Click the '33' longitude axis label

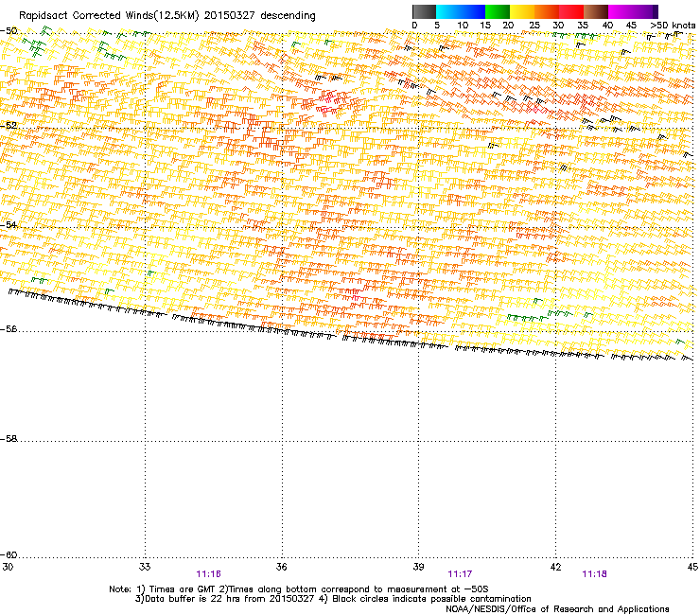(145, 567)
